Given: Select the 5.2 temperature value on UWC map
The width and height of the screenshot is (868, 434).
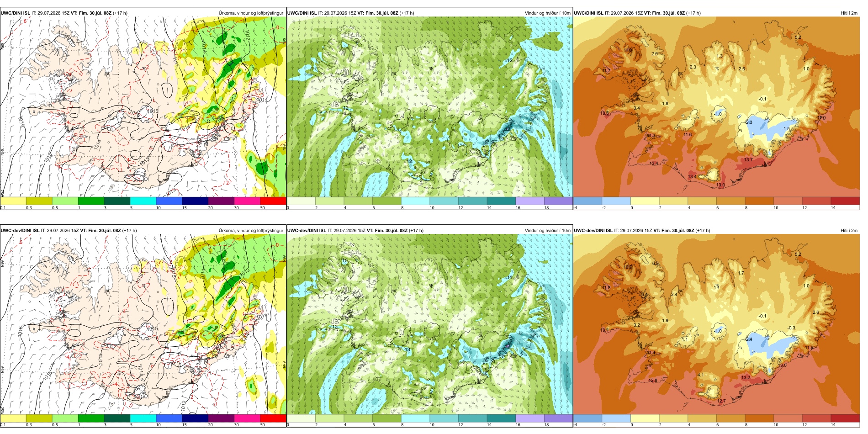Looking at the screenshot, I should (798, 37).
